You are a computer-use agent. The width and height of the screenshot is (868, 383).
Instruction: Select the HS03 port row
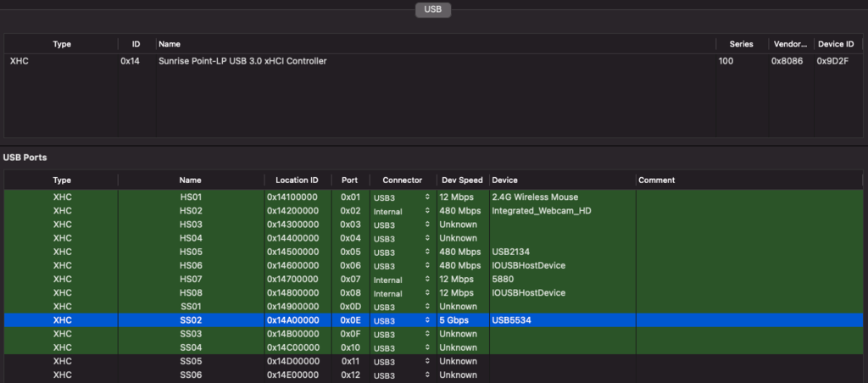coord(190,225)
